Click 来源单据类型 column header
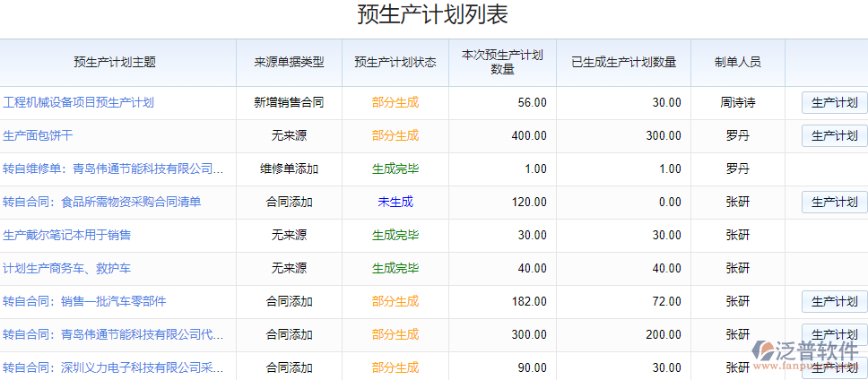 pyautogui.click(x=289, y=63)
